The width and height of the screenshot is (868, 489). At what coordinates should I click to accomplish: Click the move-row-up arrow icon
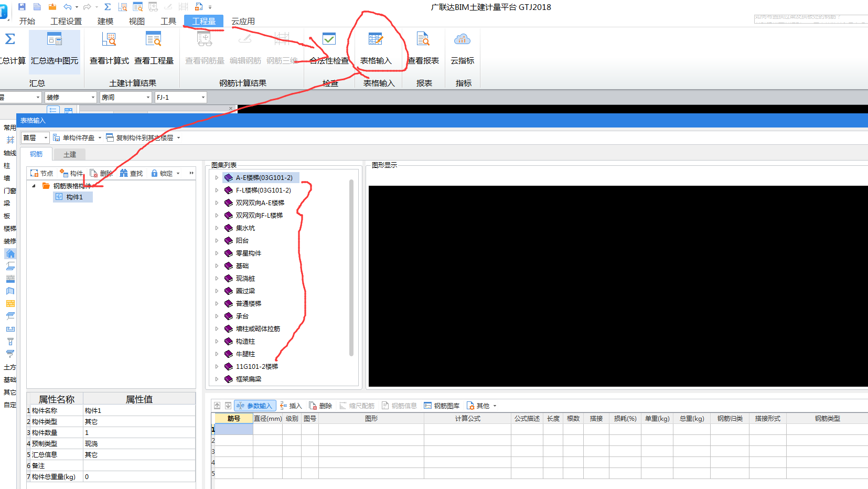point(217,406)
